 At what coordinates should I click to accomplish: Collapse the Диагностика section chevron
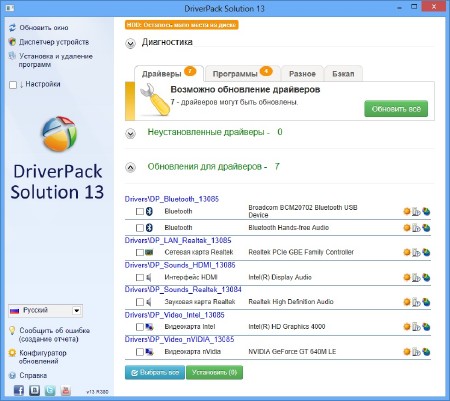click(130, 43)
